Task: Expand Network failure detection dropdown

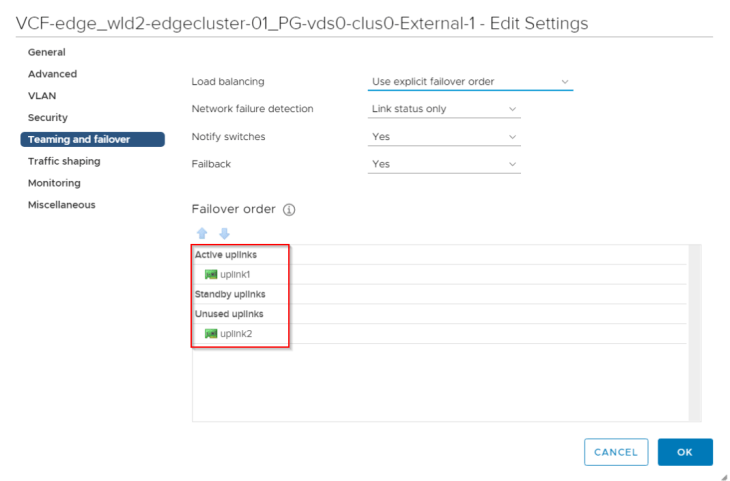Action: point(444,109)
